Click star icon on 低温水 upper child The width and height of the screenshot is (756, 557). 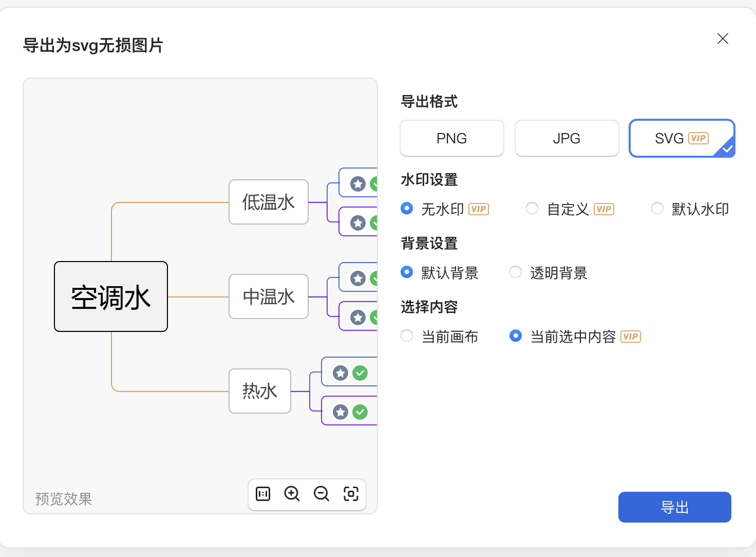(358, 184)
